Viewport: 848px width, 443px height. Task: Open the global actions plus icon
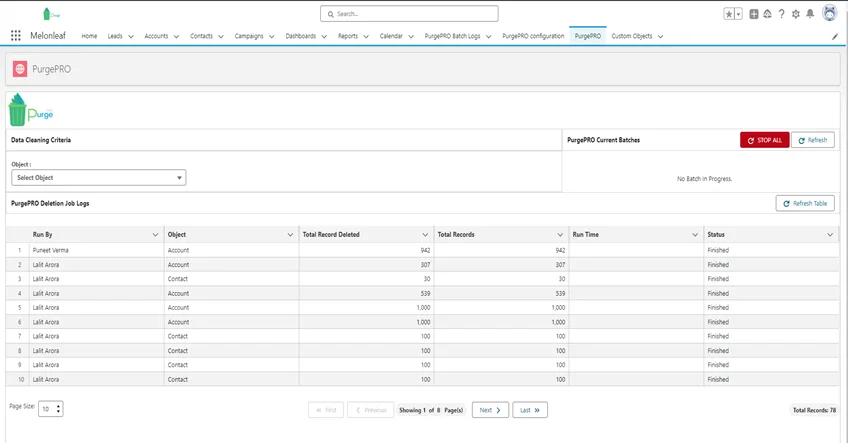click(753, 14)
